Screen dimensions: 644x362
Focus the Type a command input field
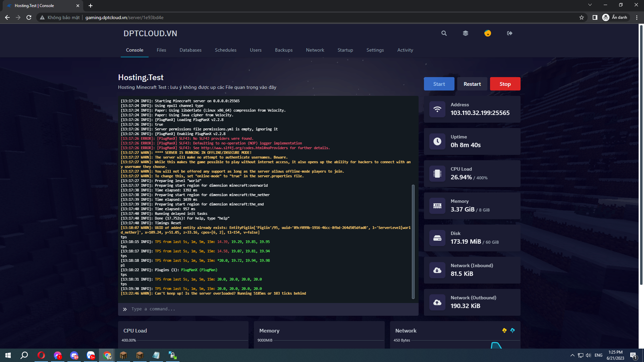click(268, 309)
